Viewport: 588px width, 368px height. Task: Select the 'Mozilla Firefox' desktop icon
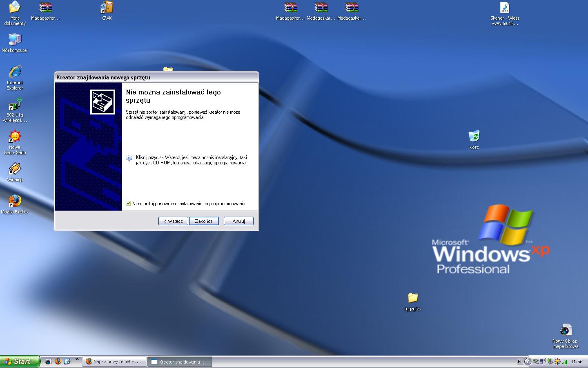(15, 204)
